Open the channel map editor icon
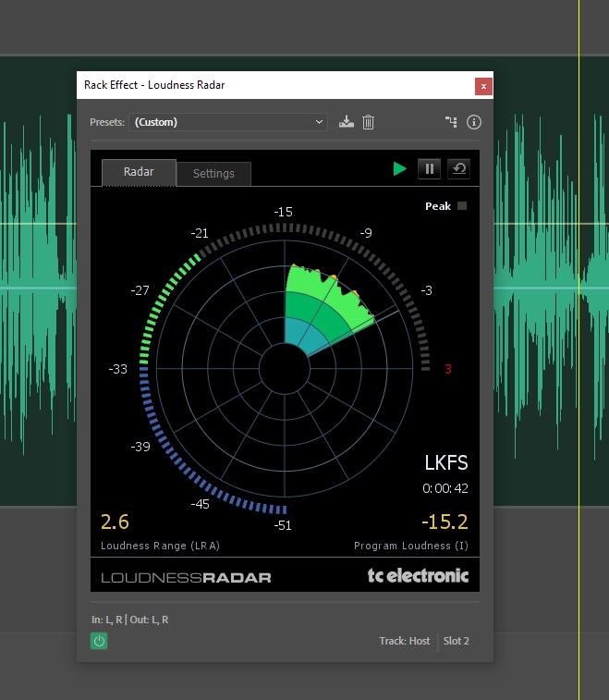 451,122
